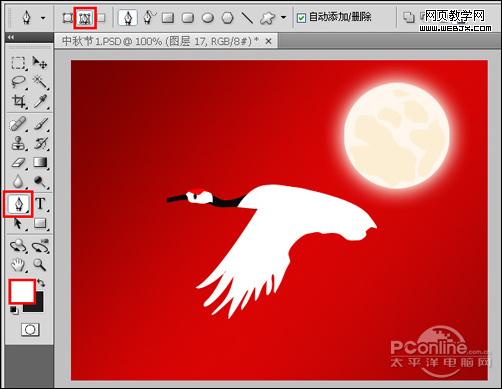Image resolution: width=502 pixels, height=389 pixels.
Task: Choose Ellipse tool in options bar
Action: pos(208,18)
